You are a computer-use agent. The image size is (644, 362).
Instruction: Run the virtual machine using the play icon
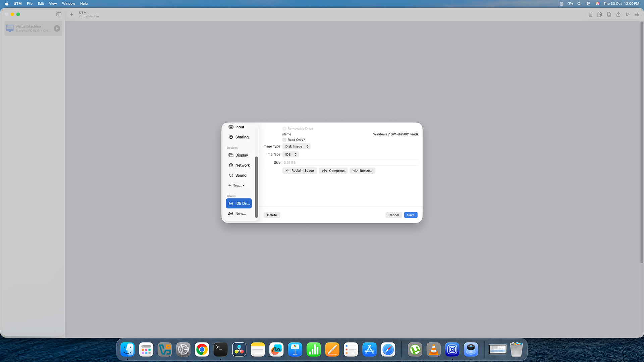[x=628, y=14]
